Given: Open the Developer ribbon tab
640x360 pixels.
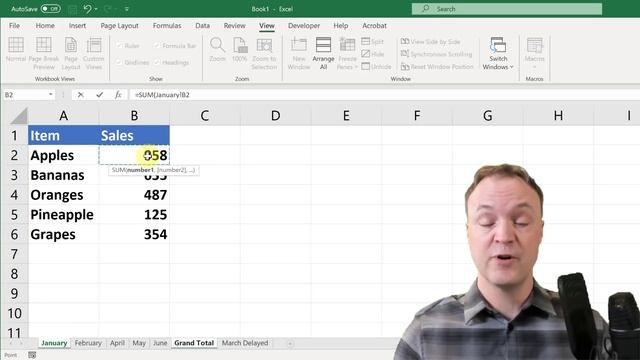Looking at the screenshot, I should pos(304,25).
